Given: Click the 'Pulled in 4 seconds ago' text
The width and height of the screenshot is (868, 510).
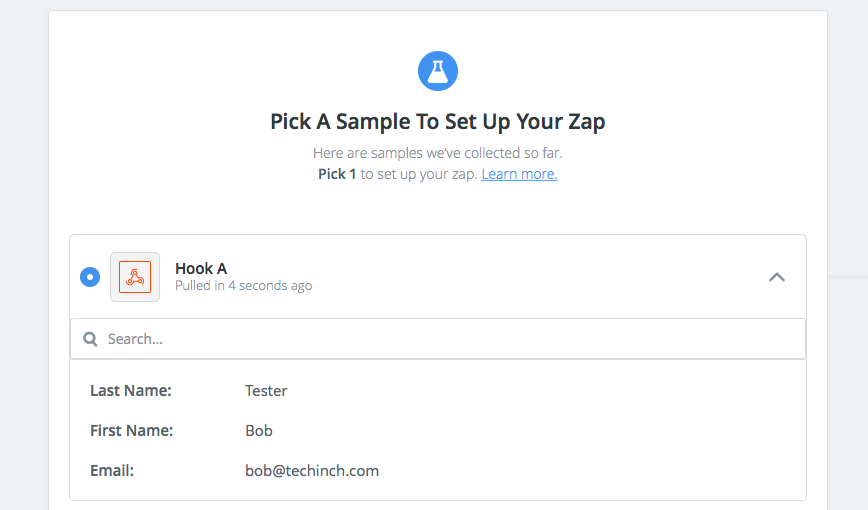Looking at the screenshot, I should tap(244, 286).
